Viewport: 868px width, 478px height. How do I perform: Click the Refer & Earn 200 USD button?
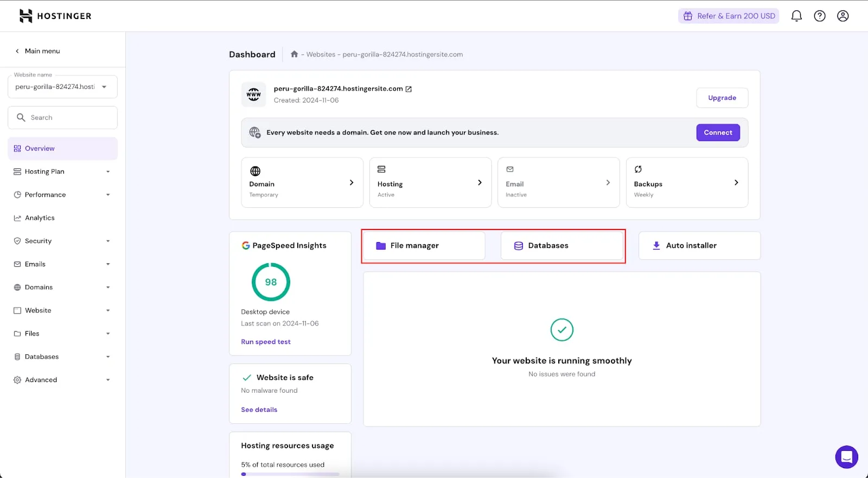click(729, 16)
